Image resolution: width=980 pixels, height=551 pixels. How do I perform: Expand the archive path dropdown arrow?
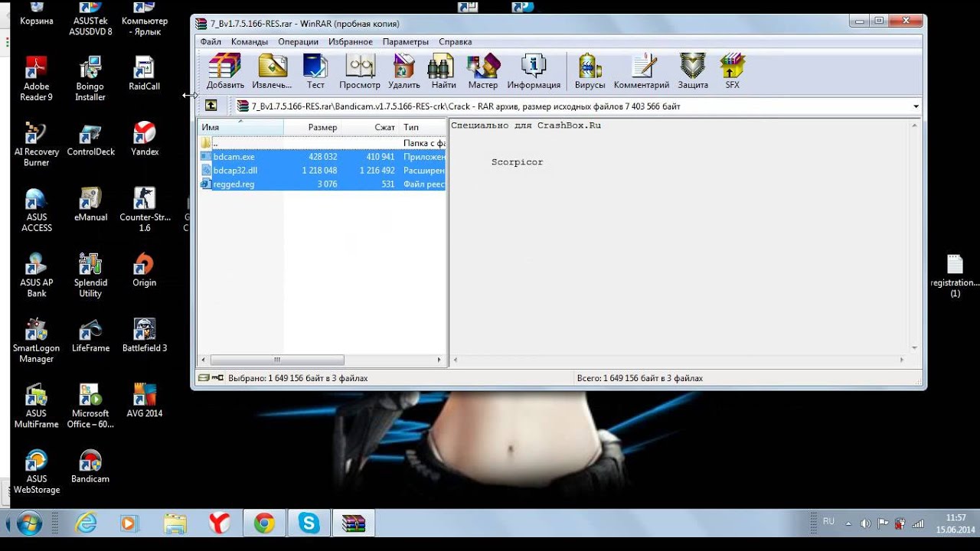point(916,106)
